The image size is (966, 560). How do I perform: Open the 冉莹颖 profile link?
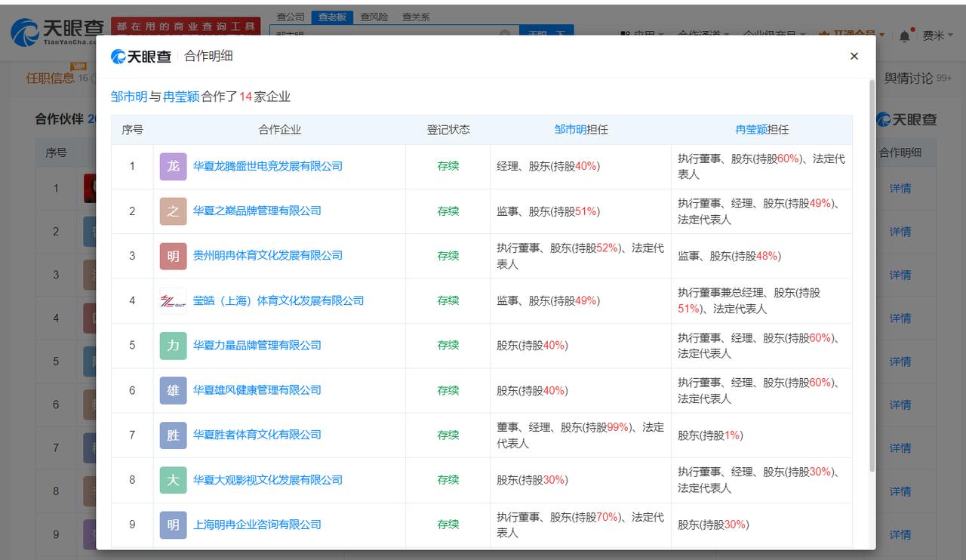pos(181,97)
